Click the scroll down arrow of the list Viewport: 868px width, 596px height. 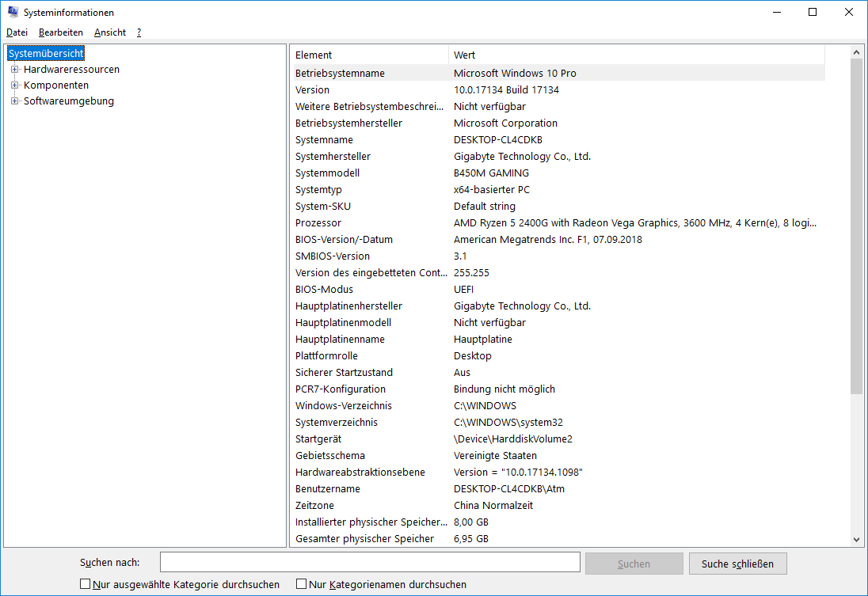click(x=856, y=539)
